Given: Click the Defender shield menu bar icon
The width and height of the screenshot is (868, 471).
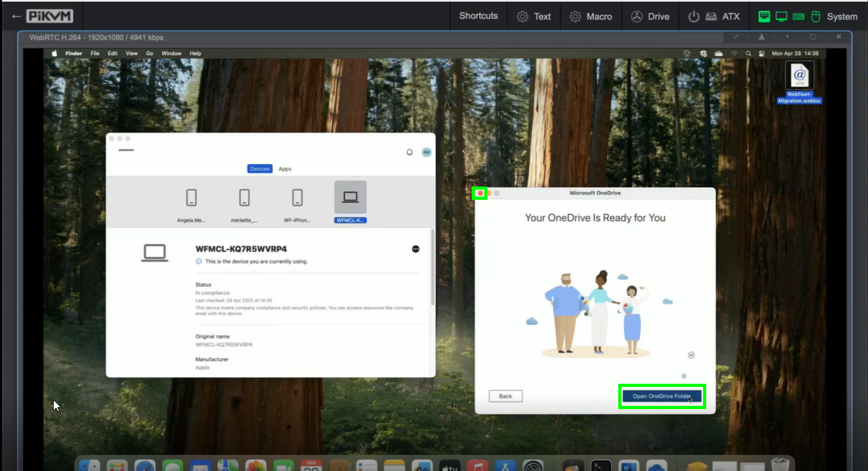Looking at the screenshot, I should pos(703,54).
